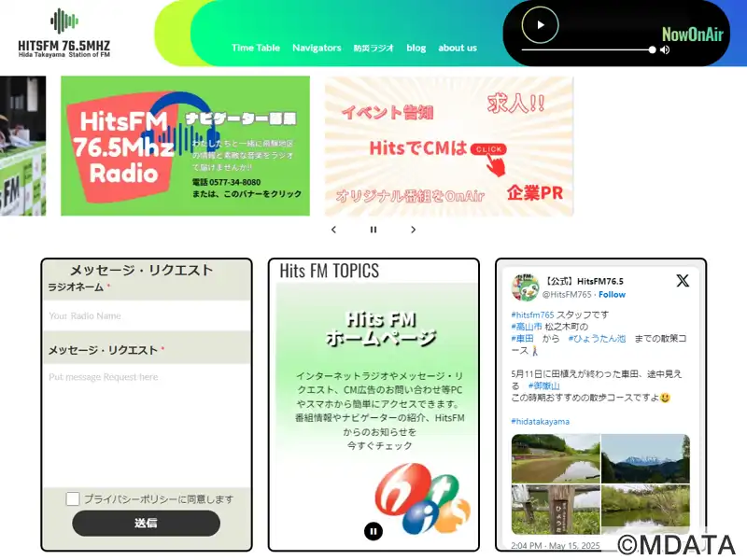Open the HITSFM 76.5MHZ logo home link
This screenshot has width=747, height=560.
tap(63, 33)
